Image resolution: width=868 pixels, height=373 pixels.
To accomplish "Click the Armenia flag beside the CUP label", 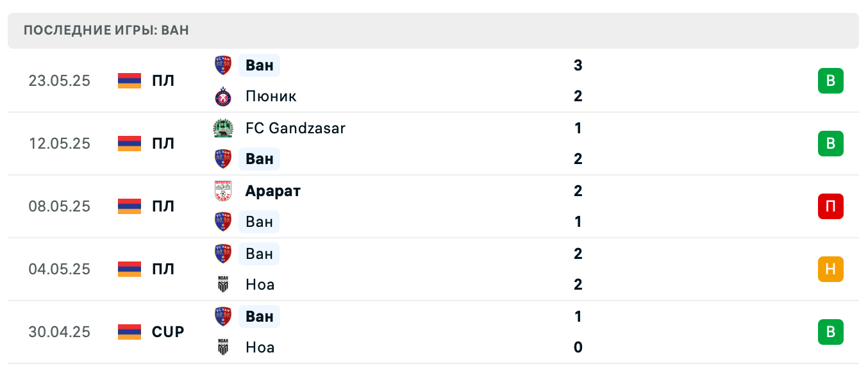I will 129,332.
